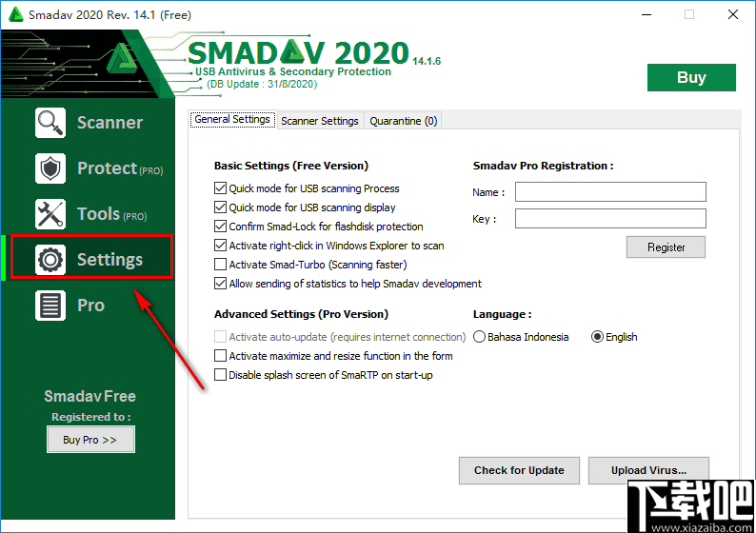Enable Activate Smad-Turbo scanning faster
This screenshot has width=756, height=533.
click(220, 264)
